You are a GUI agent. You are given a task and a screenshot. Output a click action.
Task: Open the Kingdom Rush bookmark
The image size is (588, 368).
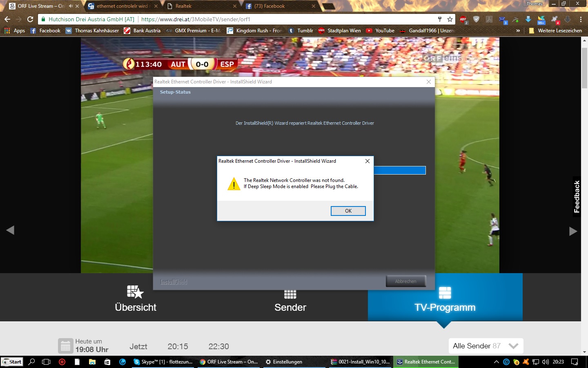(254, 31)
